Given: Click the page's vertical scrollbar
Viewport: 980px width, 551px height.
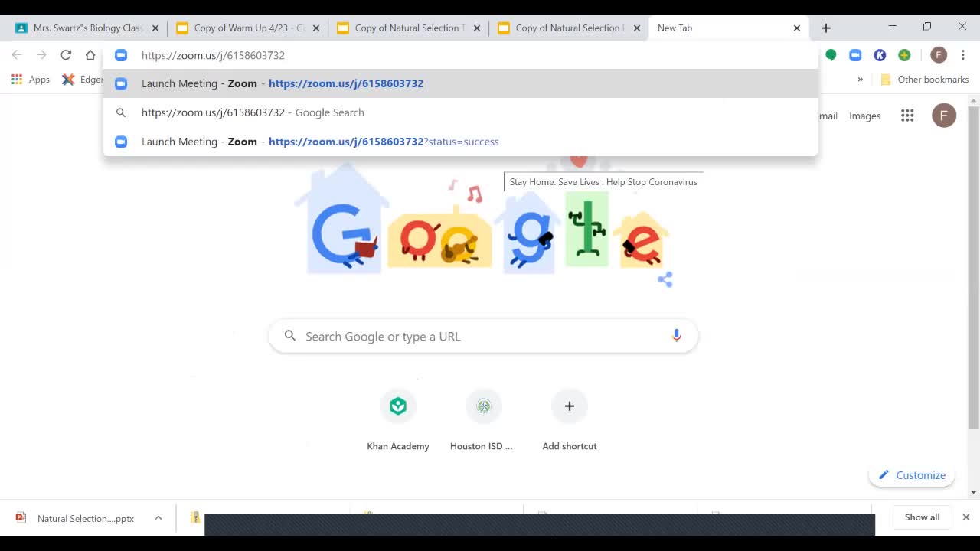Looking at the screenshot, I should click(974, 268).
